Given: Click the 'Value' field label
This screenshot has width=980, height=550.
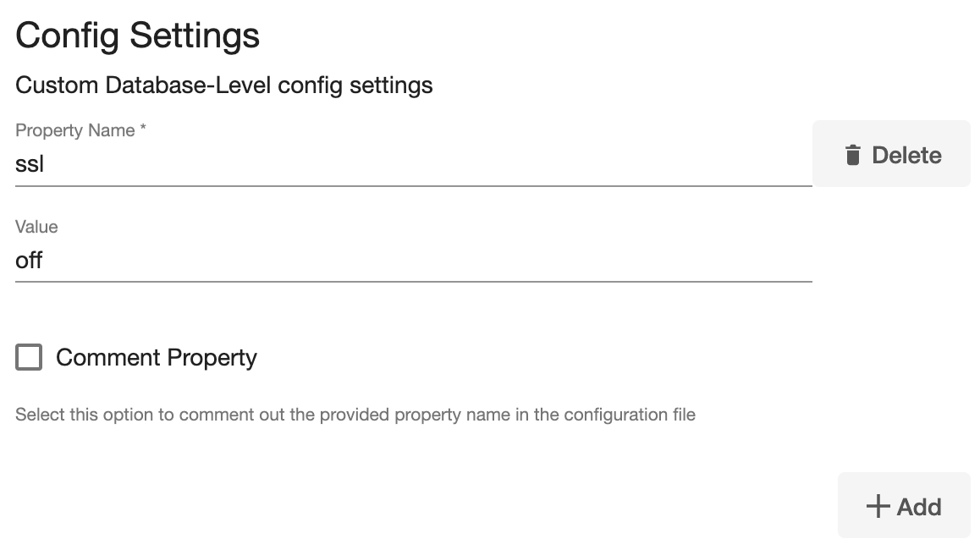Looking at the screenshot, I should click(x=36, y=227).
